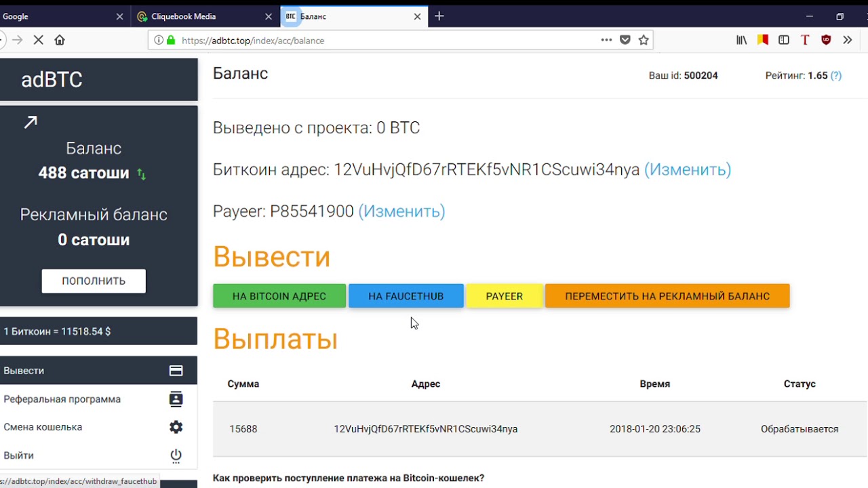
Task: Click the address bar URL
Action: [x=253, y=41]
